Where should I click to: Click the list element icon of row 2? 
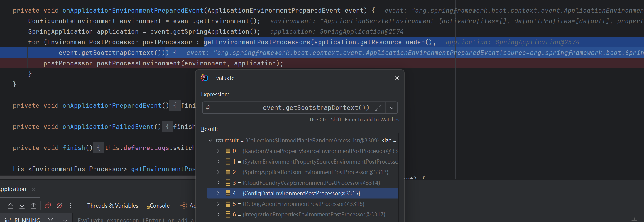[228, 172]
